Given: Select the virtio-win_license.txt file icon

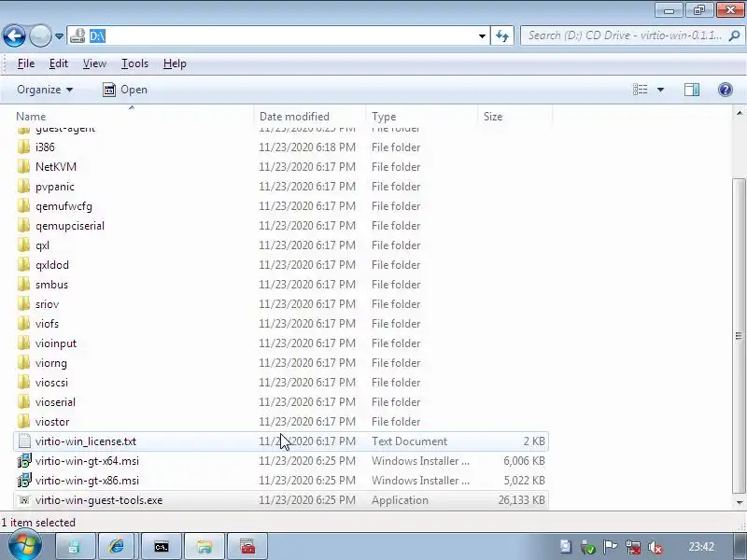Looking at the screenshot, I should pos(24,441).
